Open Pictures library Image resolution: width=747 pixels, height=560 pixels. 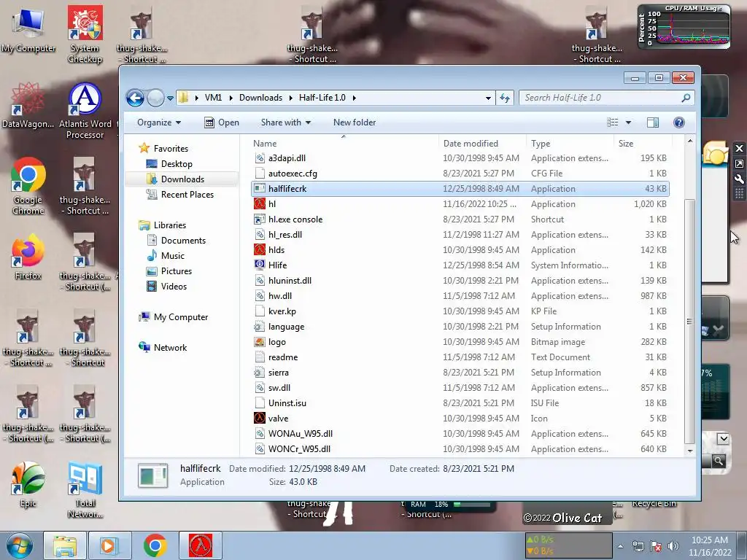(177, 271)
